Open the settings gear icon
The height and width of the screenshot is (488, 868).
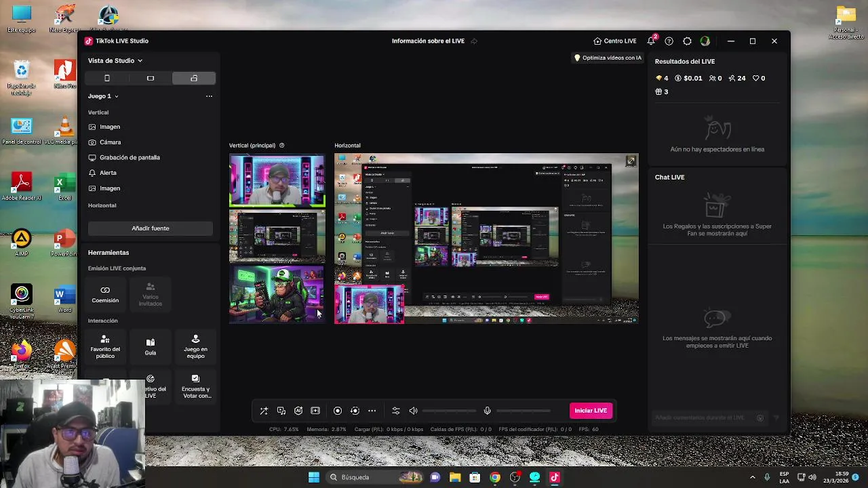click(x=687, y=41)
